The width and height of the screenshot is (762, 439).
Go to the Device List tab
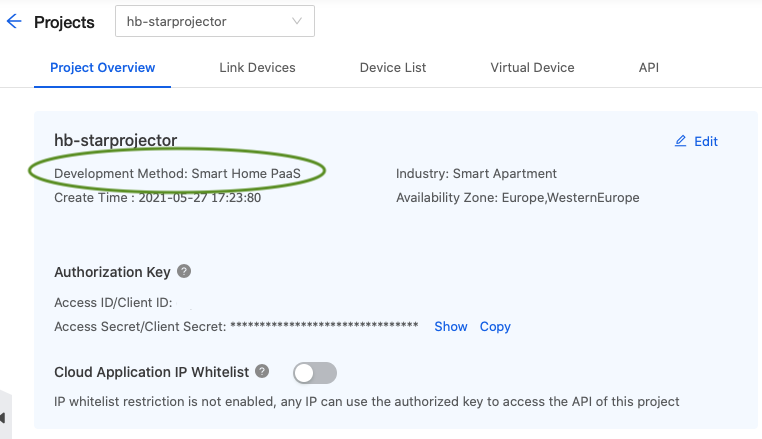point(393,68)
